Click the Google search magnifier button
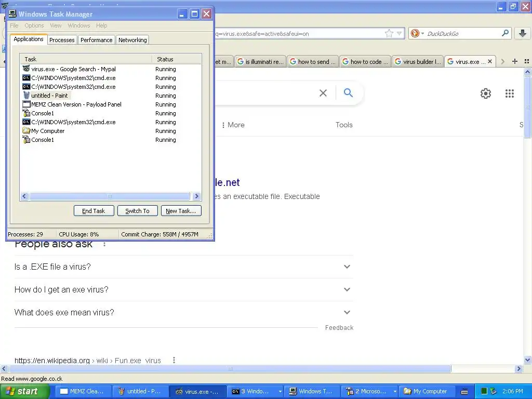This screenshot has width=532, height=399. coord(348,92)
